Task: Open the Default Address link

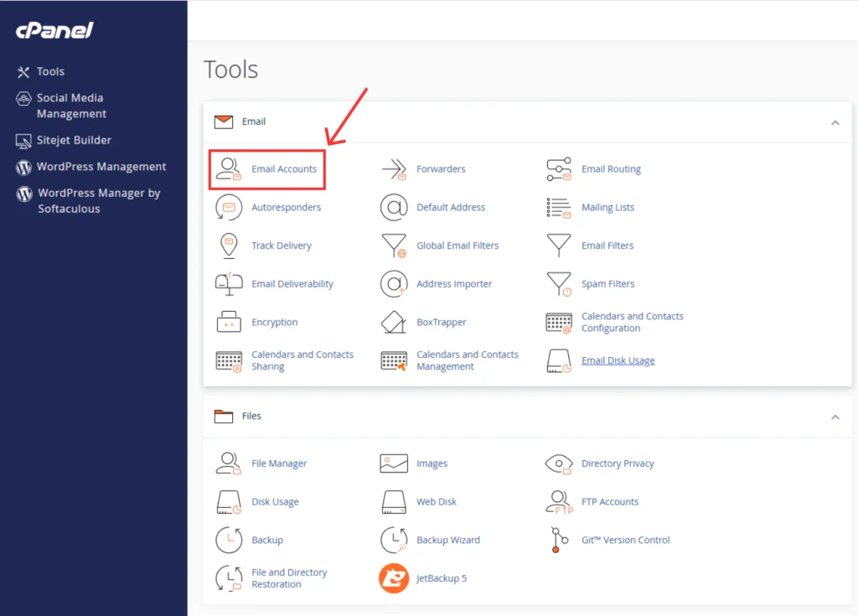Action: (x=451, y=208)
